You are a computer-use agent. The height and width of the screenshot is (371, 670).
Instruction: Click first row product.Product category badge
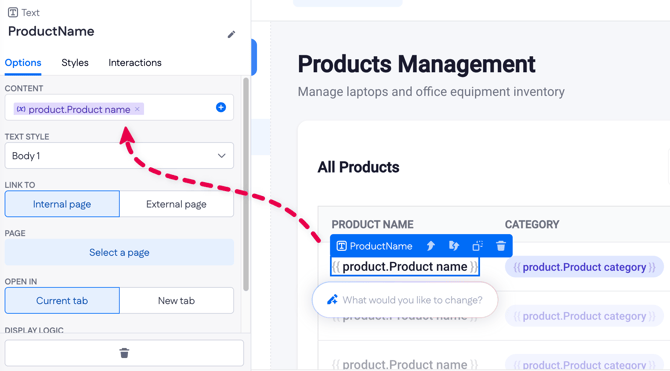click(x=584, y=267)
